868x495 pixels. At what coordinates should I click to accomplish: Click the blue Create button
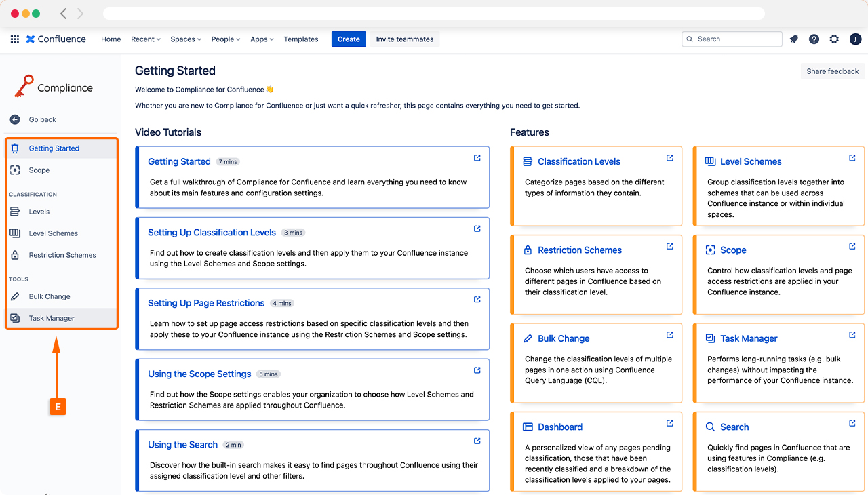click(349, 39)
